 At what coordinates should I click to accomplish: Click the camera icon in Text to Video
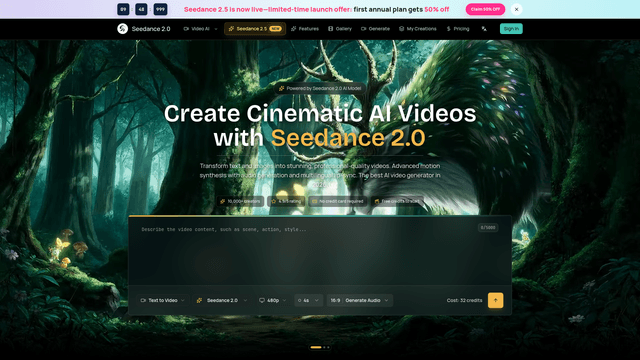[143, 300]
